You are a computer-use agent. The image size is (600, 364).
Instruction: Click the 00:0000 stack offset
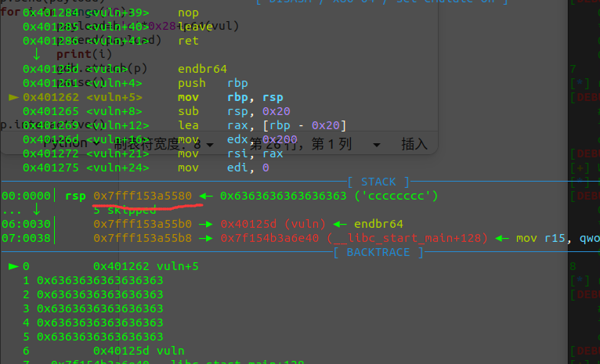pos(26,196)
